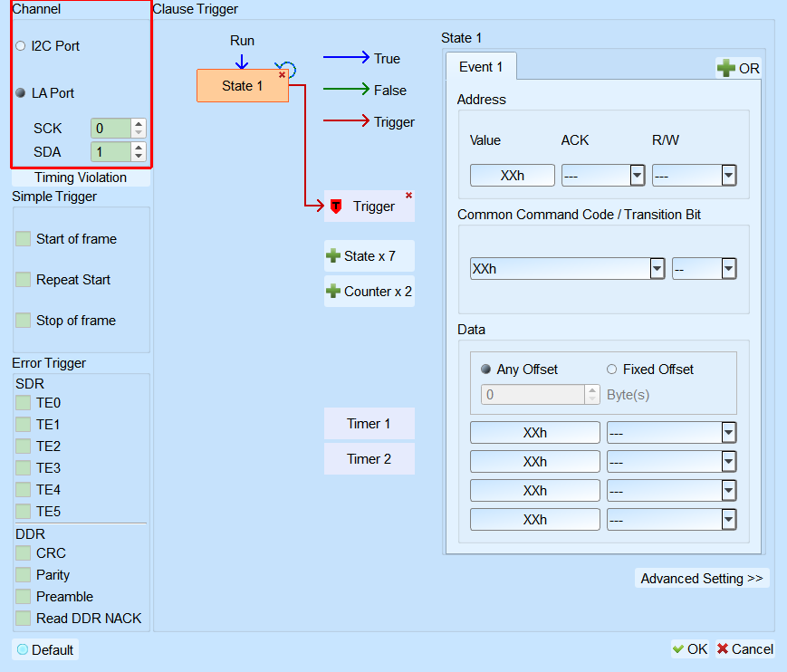This screenshot has width=787, height=672.
Task: Select the Trigger block
Action: (370, 206)
